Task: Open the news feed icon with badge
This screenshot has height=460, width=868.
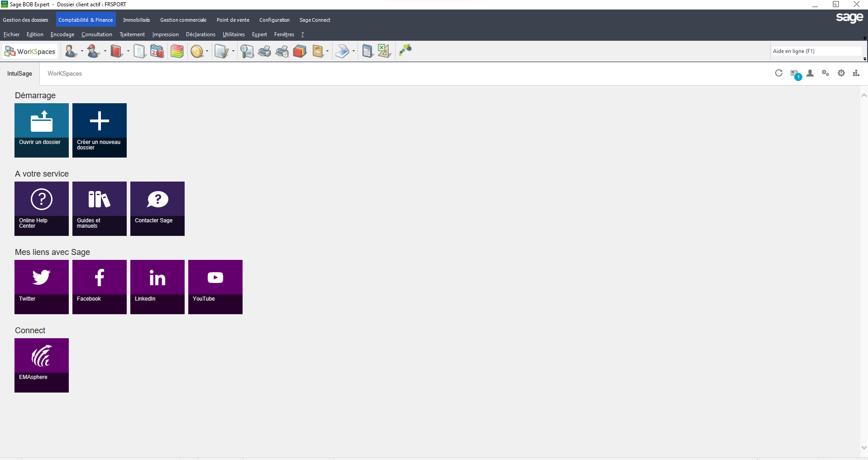Action: pos(794,74)
